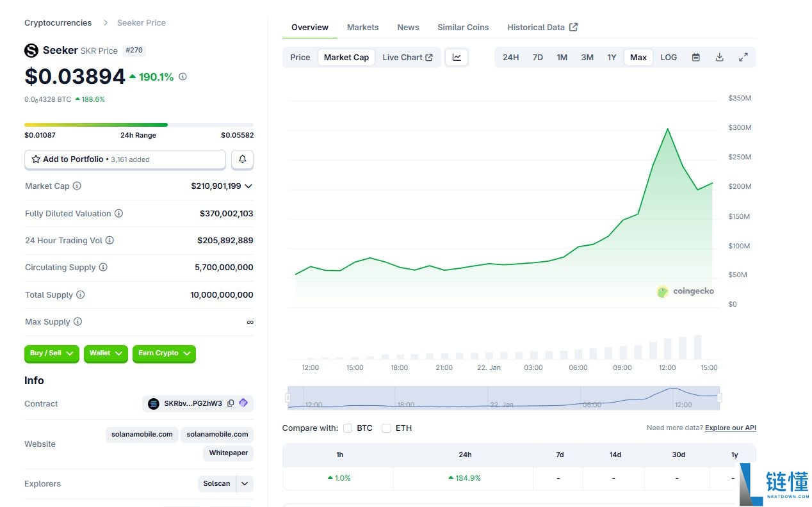
Task: Toggle the LOG scale option
Action: click(669, 57)
